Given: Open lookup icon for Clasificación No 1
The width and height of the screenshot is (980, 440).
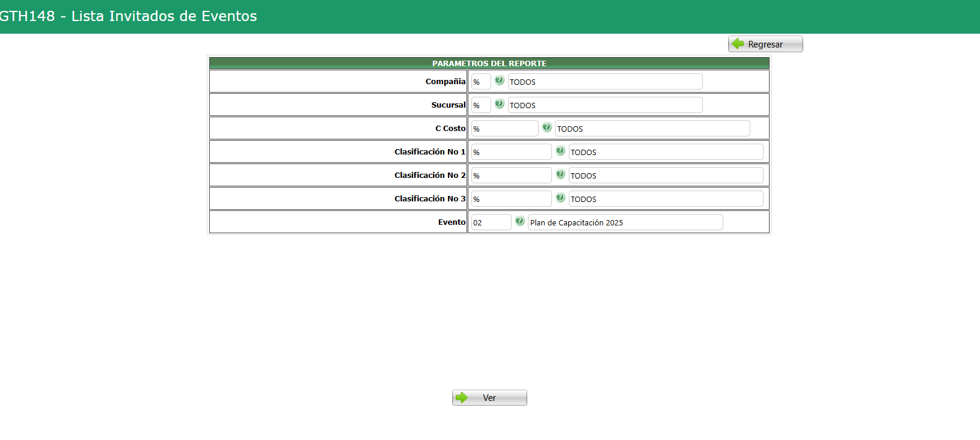Looking at the screenshot, I should tap(560, 151).
